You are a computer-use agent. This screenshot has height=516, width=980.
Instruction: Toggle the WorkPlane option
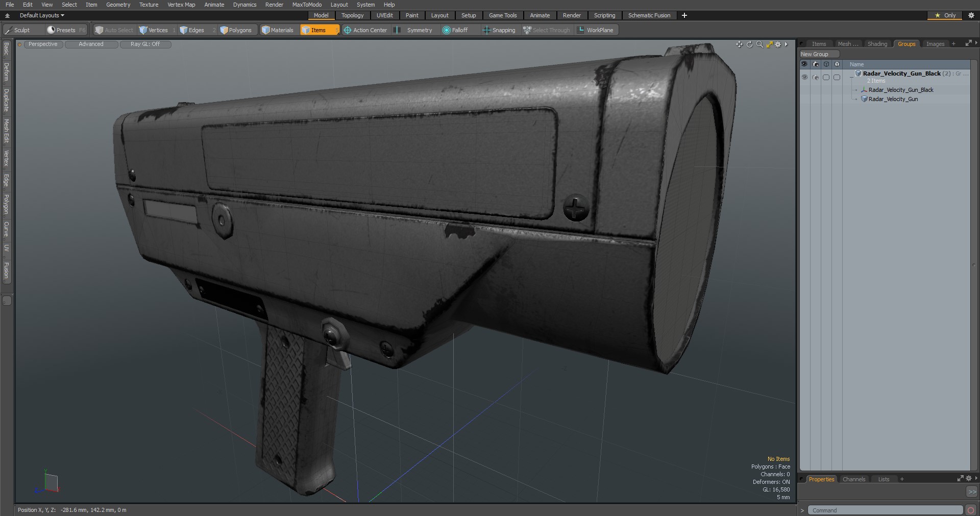596,30
